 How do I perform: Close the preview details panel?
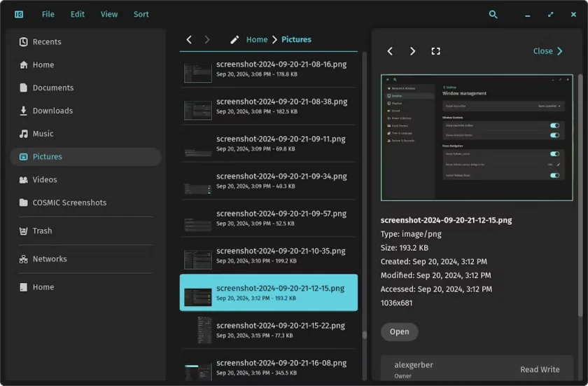(548, 51)
